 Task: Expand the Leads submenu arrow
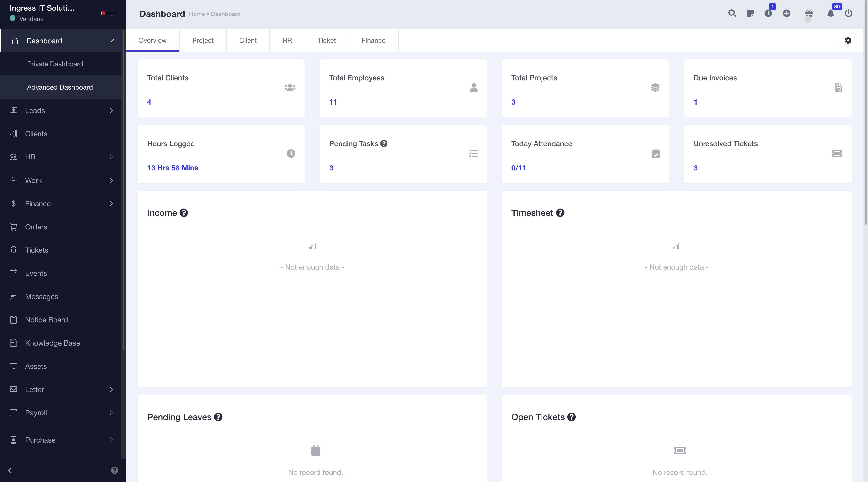click(111, 110)
